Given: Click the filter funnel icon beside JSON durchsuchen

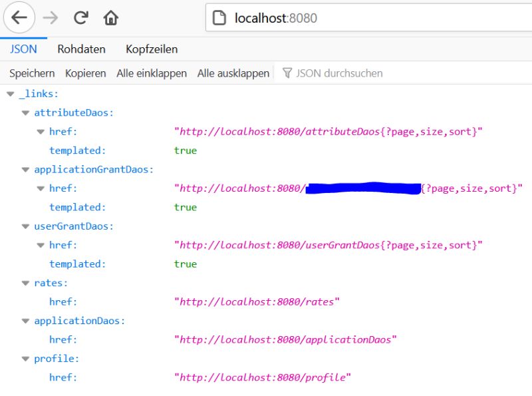Looking at the screenshot, I should pos(286,73).
